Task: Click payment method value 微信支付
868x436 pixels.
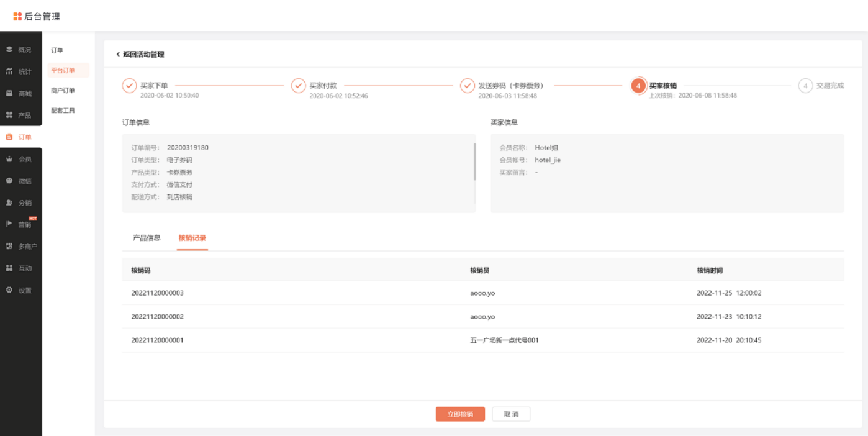Action: point(179,184)
